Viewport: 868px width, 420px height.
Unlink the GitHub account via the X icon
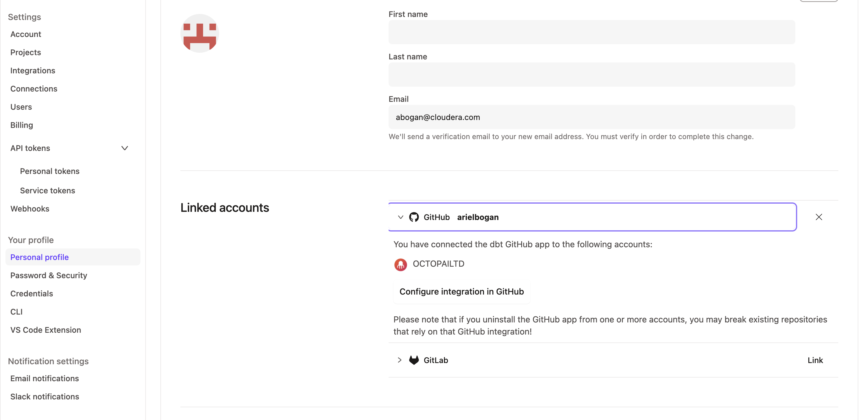[x=819, y=217]
